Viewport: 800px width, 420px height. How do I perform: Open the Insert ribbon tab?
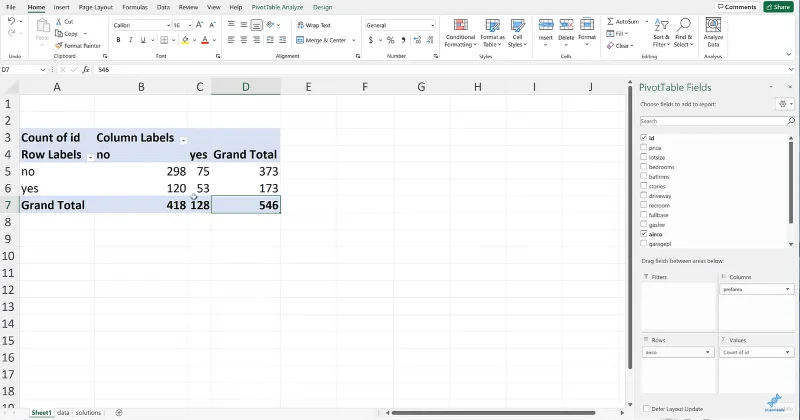[x=62, y=7]
